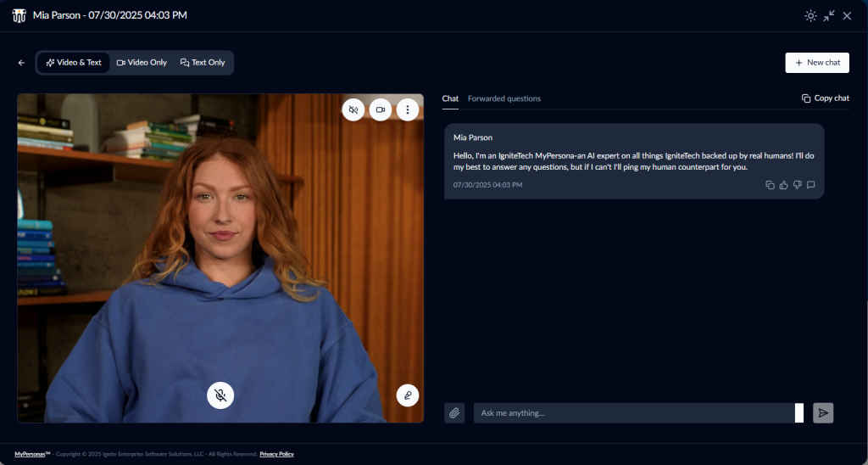Start a New chat

(817, 63)
